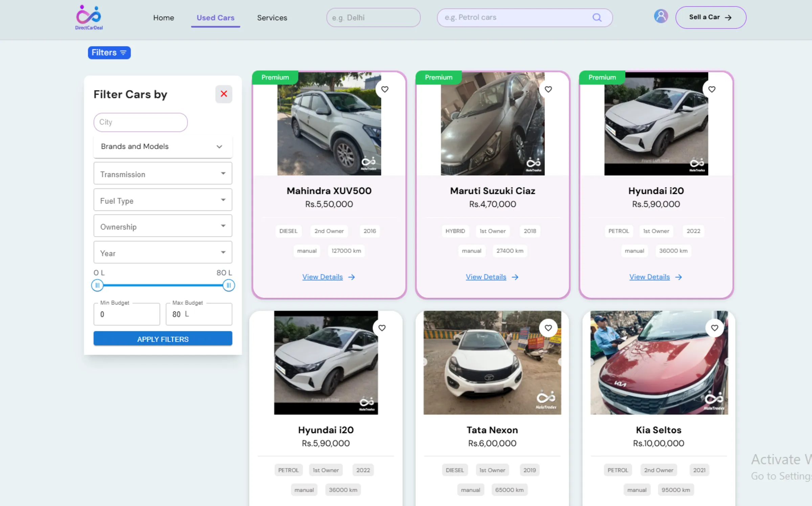Open Used Cars tab
This screenshot has height=506, width=812.
coord(216,18)
